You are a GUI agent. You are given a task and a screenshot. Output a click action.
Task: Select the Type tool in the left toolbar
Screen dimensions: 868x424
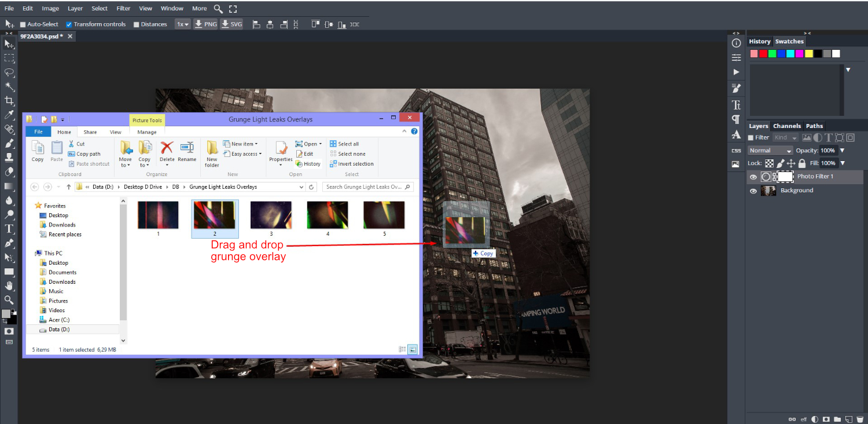[9, 229]
